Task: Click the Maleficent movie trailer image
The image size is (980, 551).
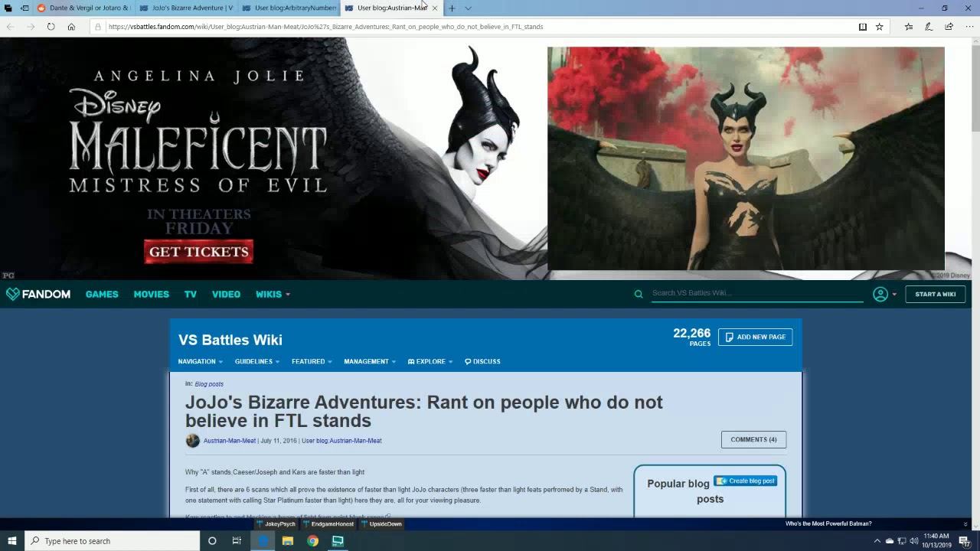Action: click(x=746, y=158)
